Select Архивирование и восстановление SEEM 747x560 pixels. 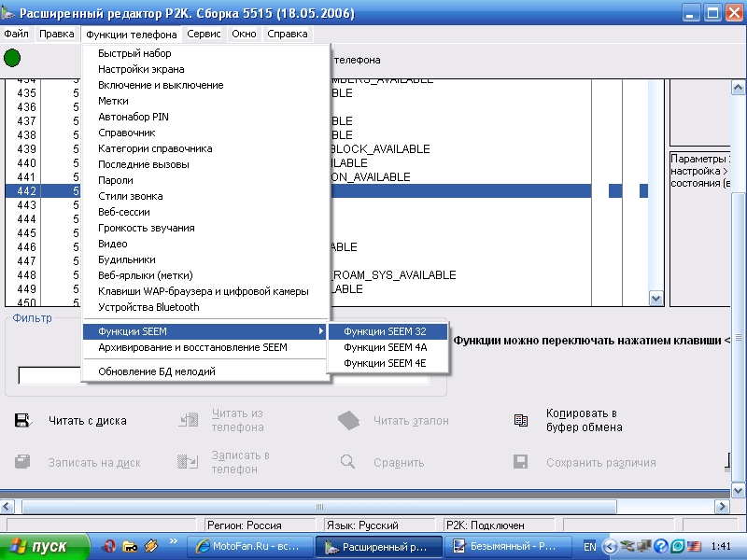tap(205, 347)
